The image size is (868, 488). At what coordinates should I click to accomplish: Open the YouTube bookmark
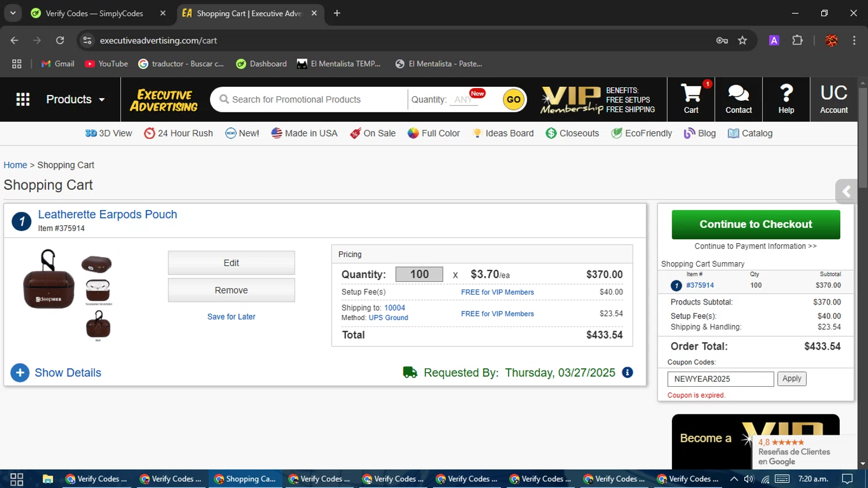click(106, 64)
